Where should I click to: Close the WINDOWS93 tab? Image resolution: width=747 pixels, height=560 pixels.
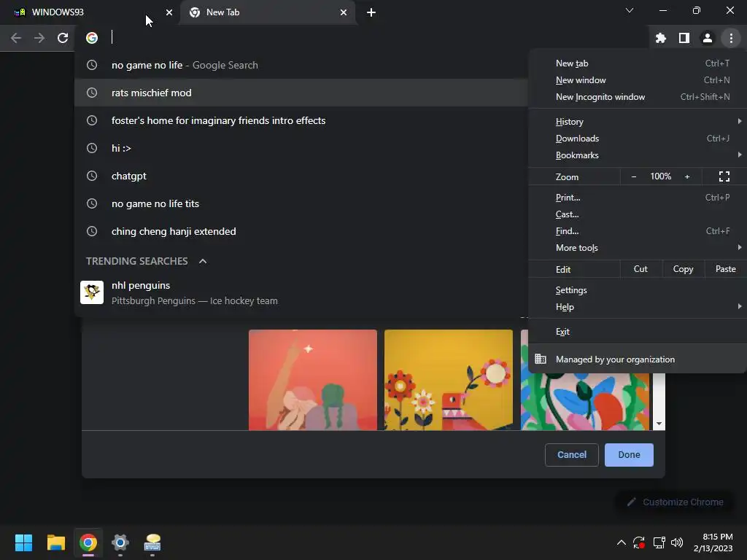point(169,12)
